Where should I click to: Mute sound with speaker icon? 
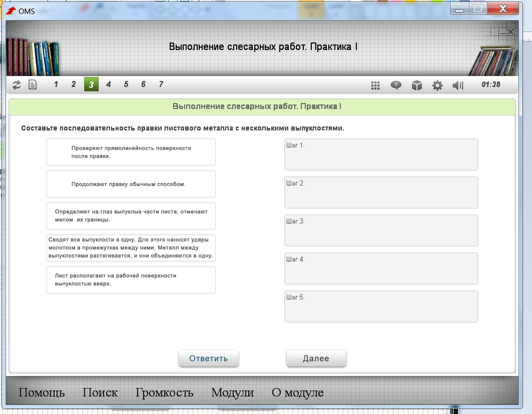[x=457, y=85]
